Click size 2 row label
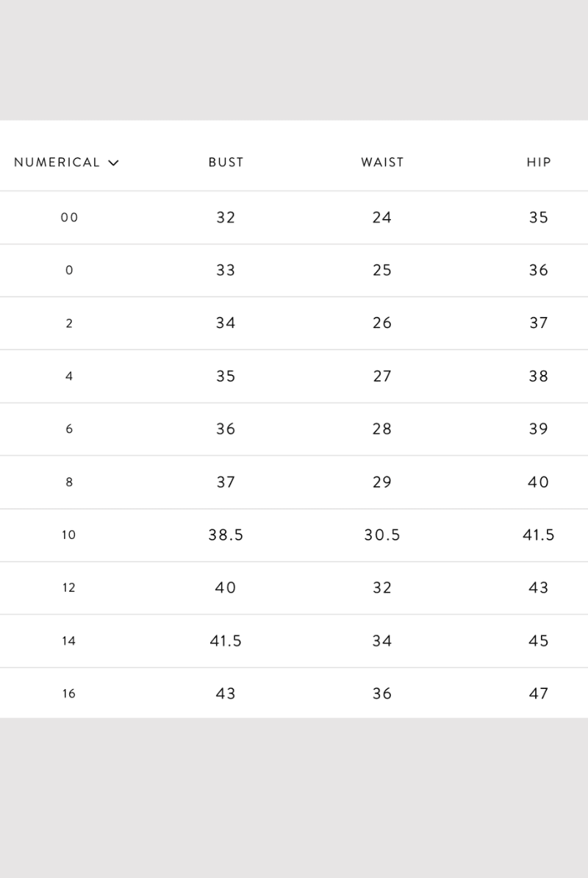Image resolution: width=588 pixels, height=878 pixels. tap(69, 323)
